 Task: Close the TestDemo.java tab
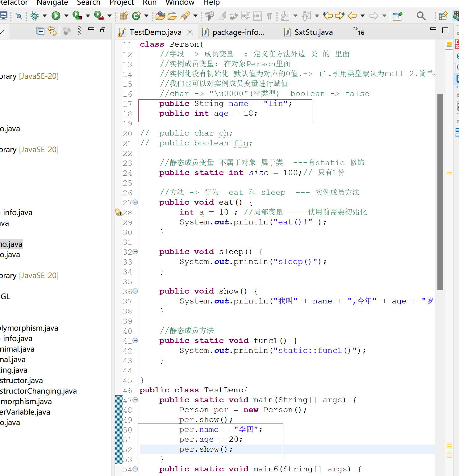tap(190, 32)
